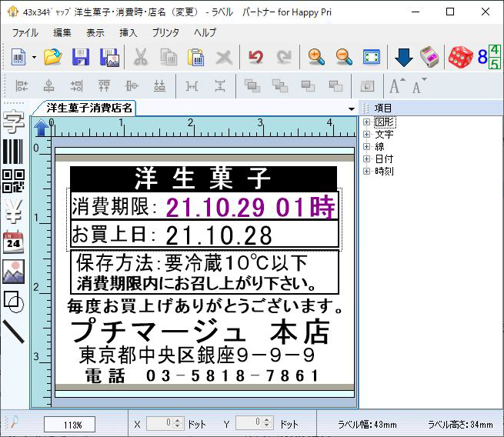Expand the 時刻 tree node
Viewport: 504px width, 437px height.
coord(366,171)
